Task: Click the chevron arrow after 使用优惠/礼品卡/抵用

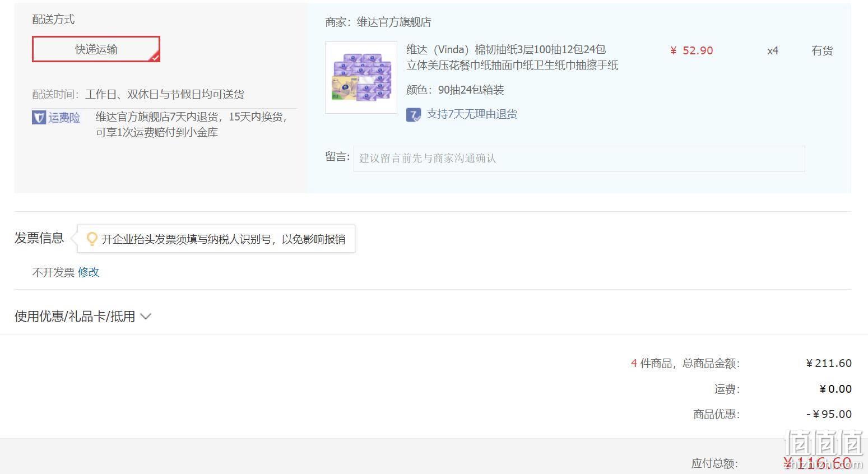Action: 146,317
